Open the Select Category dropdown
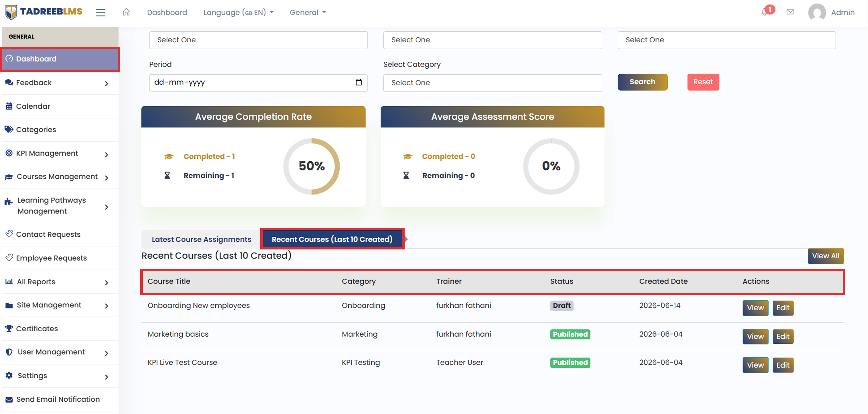 (492, 83)
